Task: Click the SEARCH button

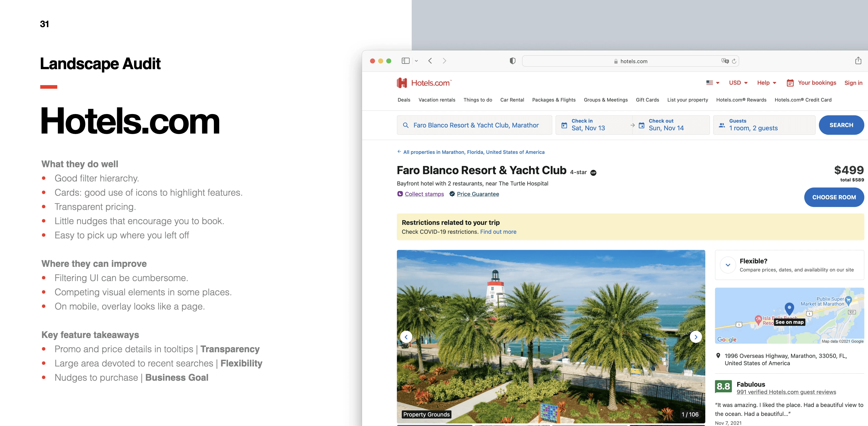Action: click(841, 125)
